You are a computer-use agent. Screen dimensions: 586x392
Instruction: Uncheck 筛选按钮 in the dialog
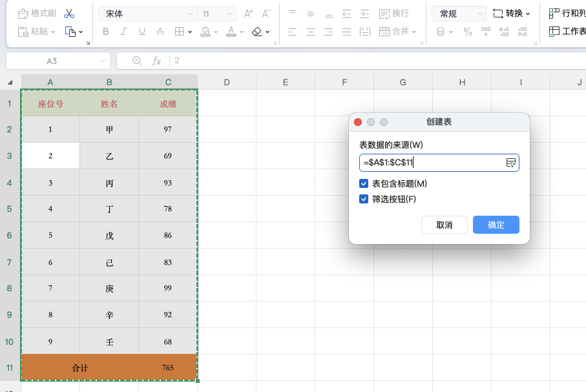coord(362,200)
